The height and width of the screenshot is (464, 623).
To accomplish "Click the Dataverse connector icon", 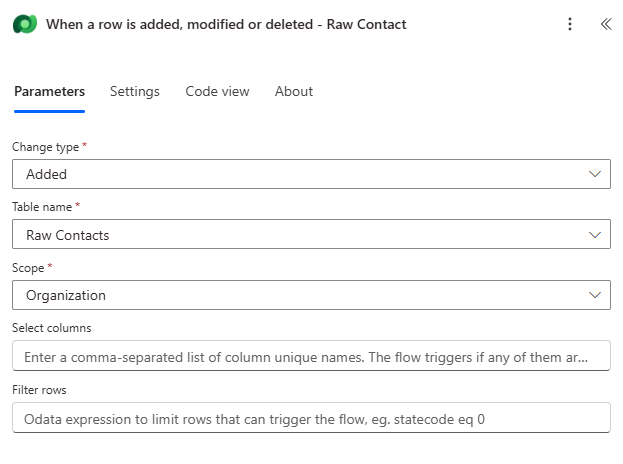I will tap(25, 24).
